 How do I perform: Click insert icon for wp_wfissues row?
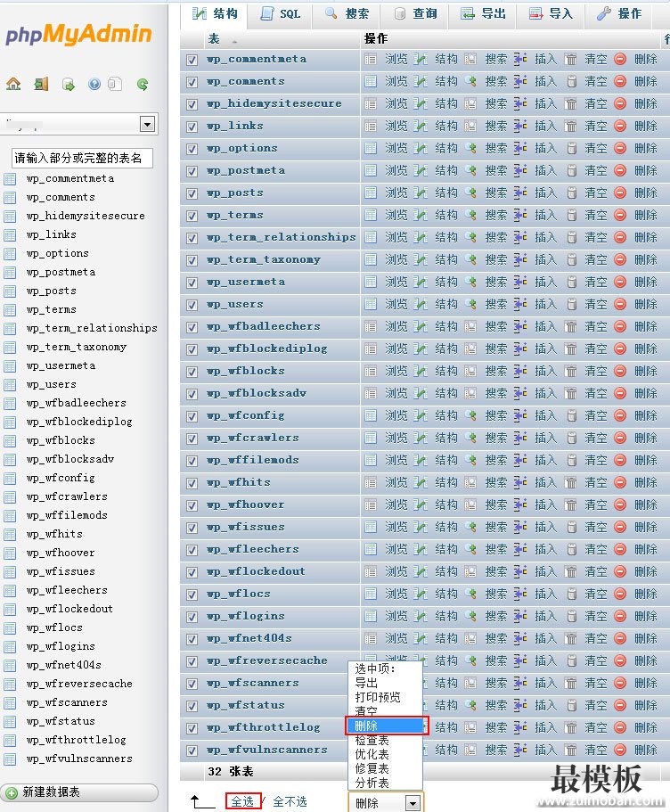pos(520,527)
